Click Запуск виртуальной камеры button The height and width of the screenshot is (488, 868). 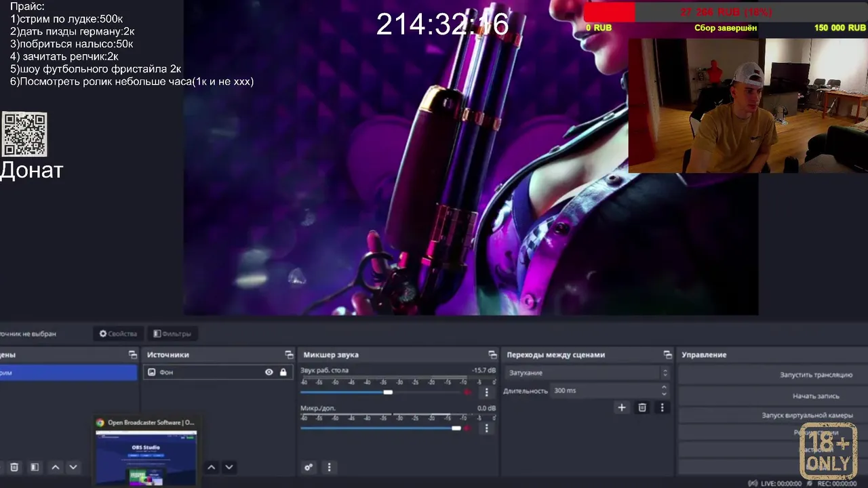772,415
